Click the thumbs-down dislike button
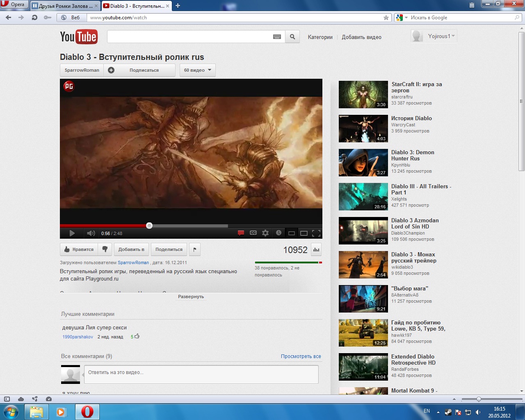 point(105,249)
